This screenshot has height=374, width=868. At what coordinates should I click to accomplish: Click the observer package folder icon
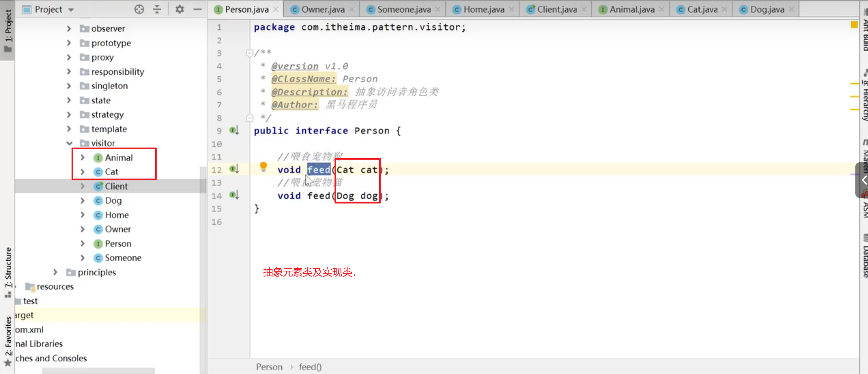pyautogui.click(x=84, y=28)
